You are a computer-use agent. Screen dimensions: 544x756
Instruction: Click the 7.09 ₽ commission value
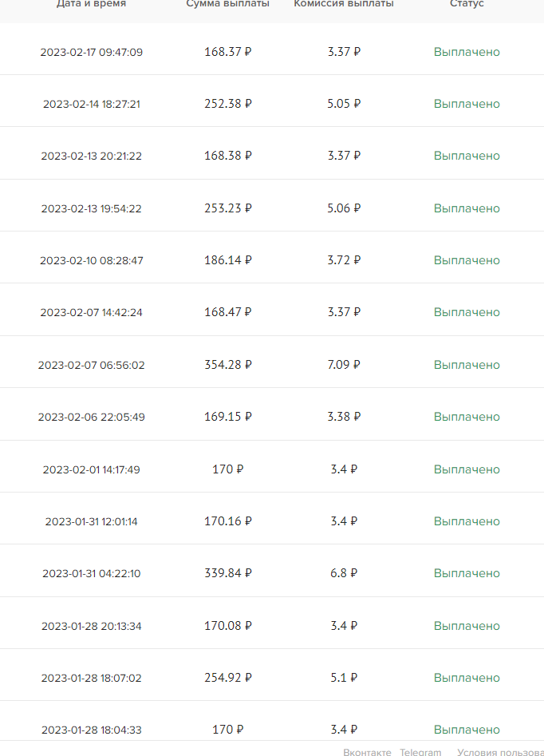344,365
